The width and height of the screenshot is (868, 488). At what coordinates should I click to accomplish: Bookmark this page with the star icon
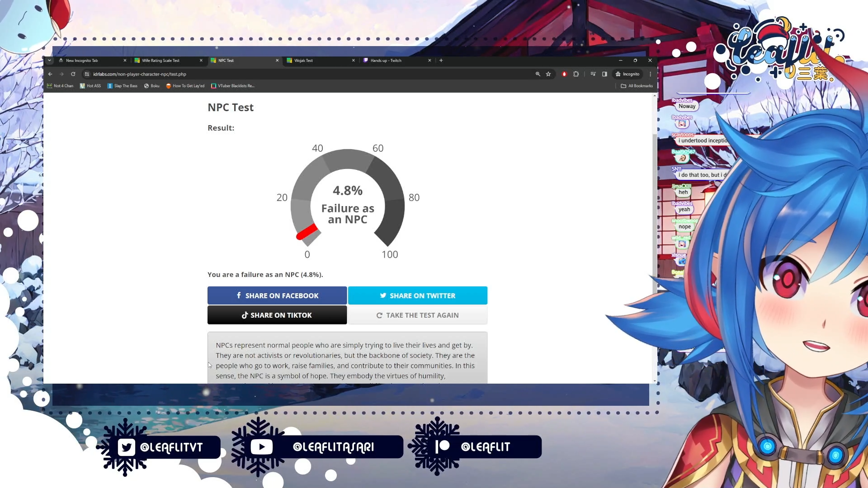[548, 74]
